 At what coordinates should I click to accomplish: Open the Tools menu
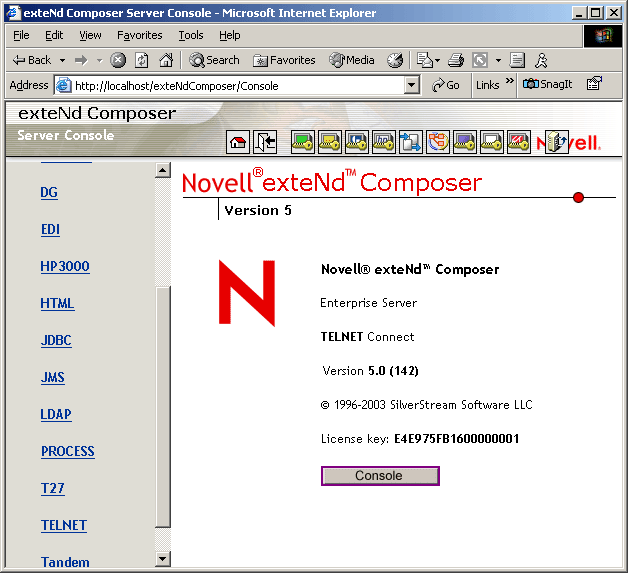click(x=191, y=35)
